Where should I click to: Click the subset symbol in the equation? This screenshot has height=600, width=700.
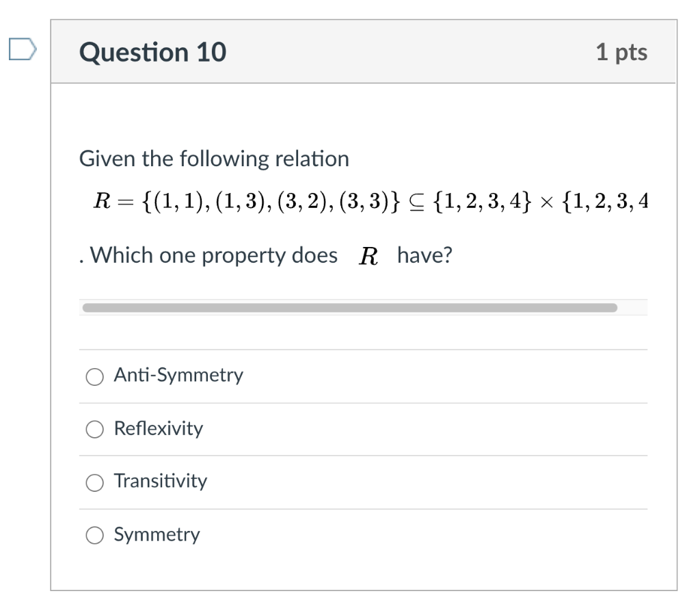click(x=416, y=203)
